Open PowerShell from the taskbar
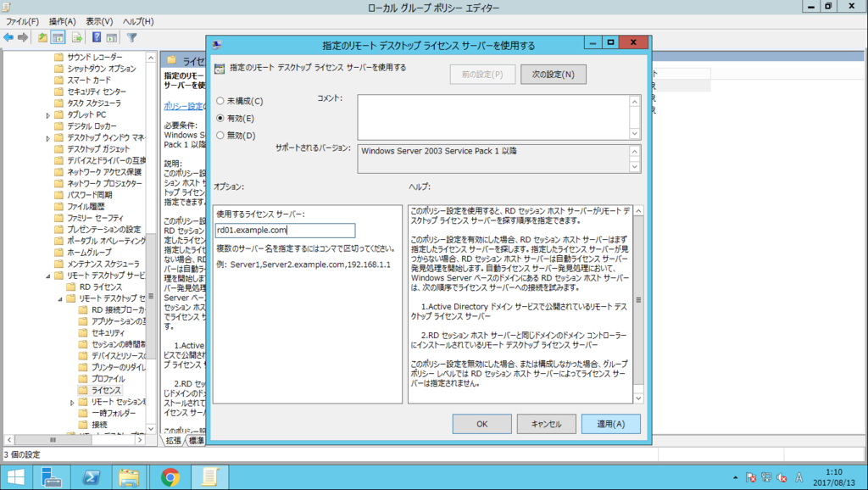The height and width of the screenshot is (490, 868). (91, 476)
